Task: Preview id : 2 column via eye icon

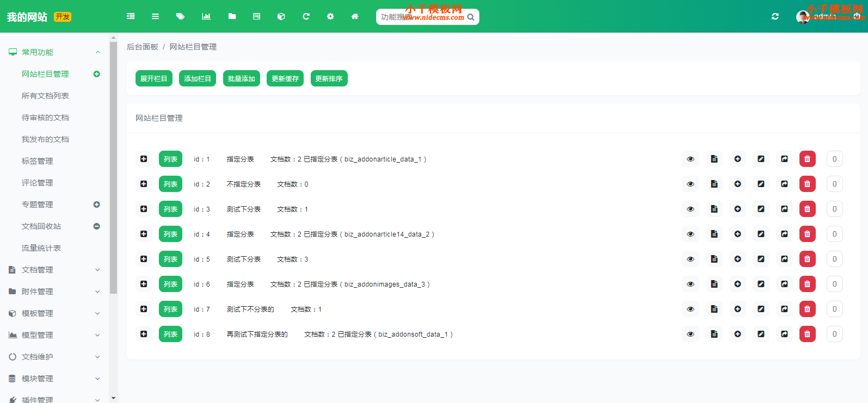Action: pyautogui.click(x=691, y=184)
